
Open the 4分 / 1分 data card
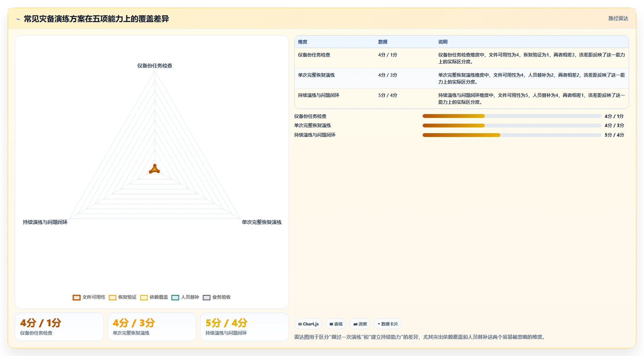59,327
